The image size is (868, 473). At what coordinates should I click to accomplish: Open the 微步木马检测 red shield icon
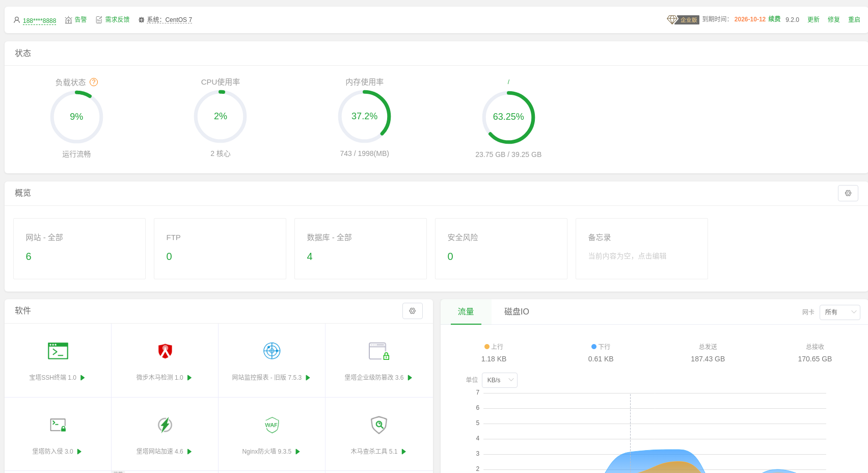(x=165, y=351)
